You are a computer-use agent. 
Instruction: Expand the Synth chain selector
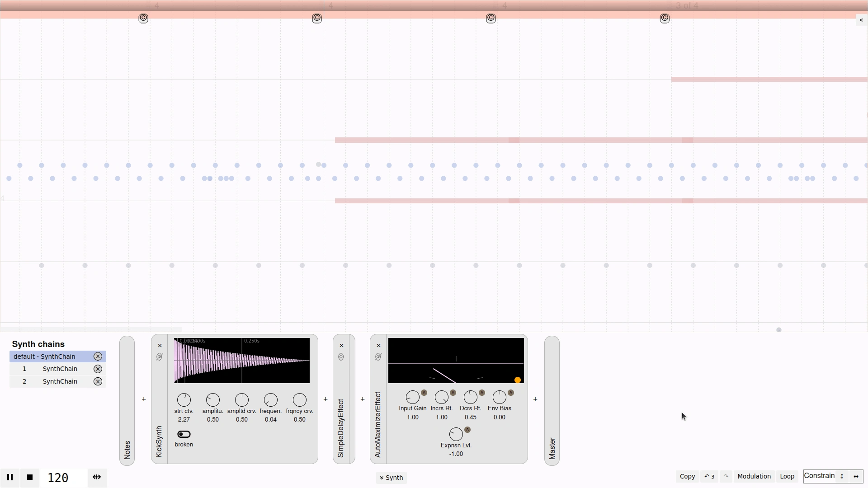coord(391,477)
